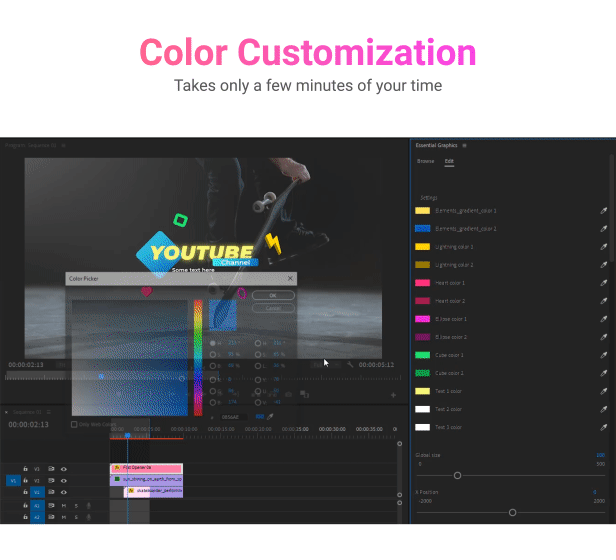Screen dimensions: 616x560
Task: Click the Essential Graphics panel menu icon
Action: coord(464,146)
